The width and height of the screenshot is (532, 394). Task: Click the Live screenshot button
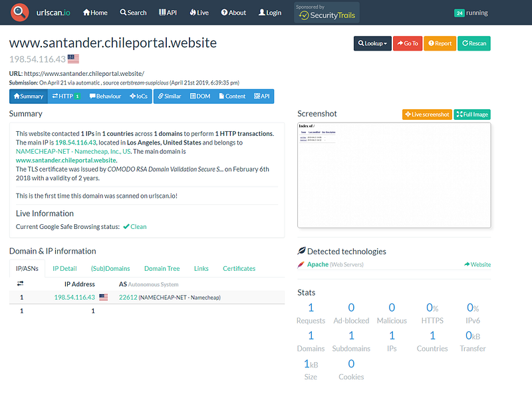(x=427, y=114)
